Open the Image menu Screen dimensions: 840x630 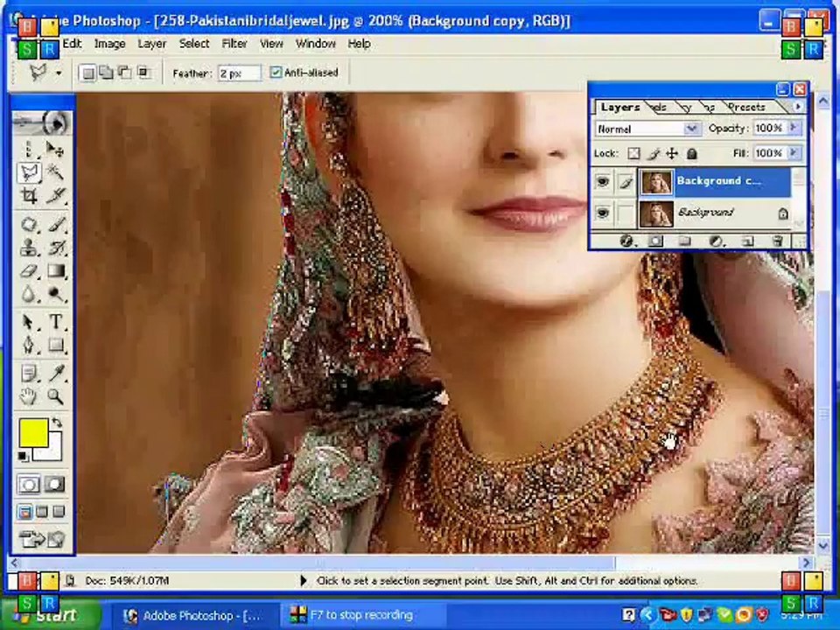click(x=110, y=44)
